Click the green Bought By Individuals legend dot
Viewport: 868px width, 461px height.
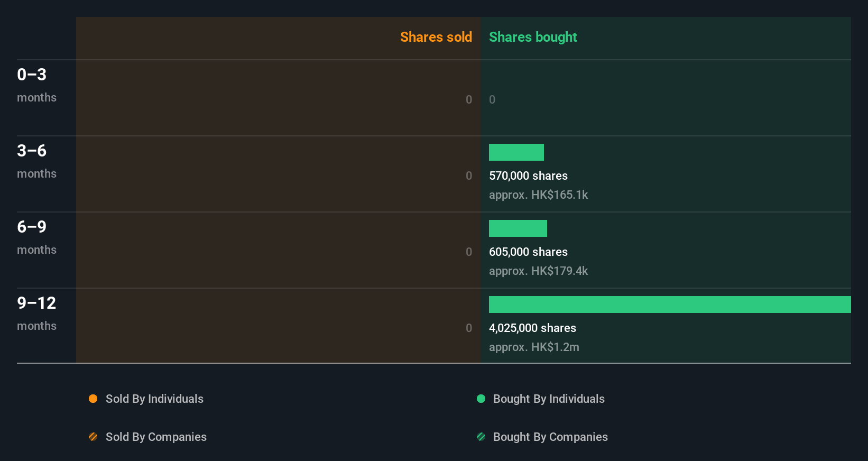(481, 399)
